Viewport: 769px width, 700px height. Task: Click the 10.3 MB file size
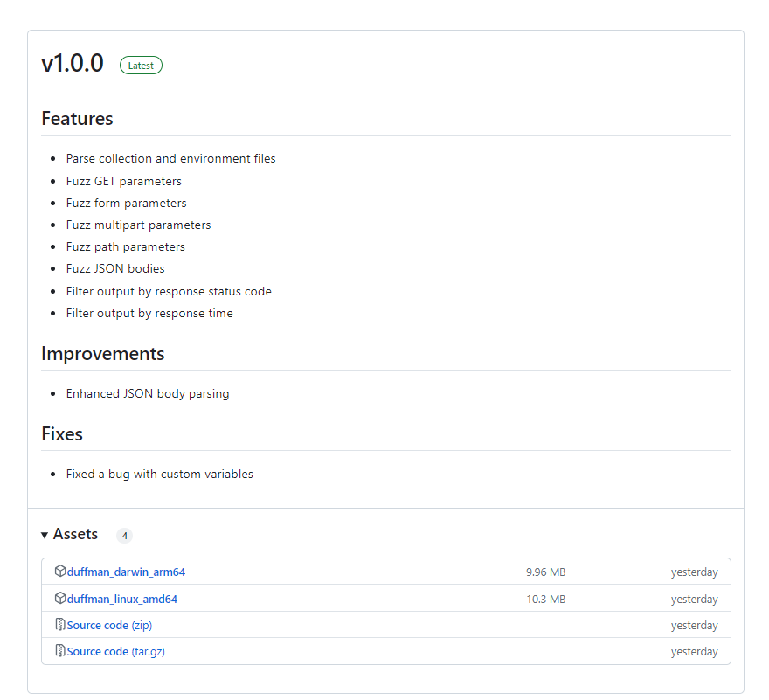[x=545, y=600]
